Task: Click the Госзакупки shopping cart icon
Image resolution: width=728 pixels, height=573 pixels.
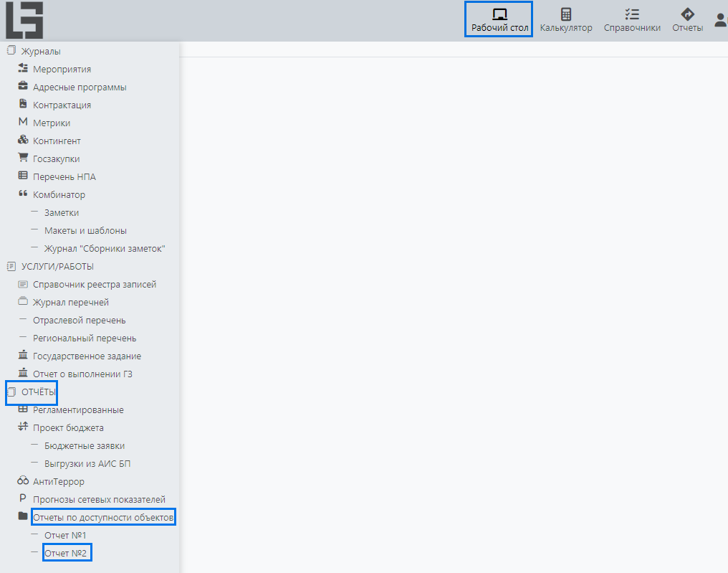Action: [x=23, y=158]
